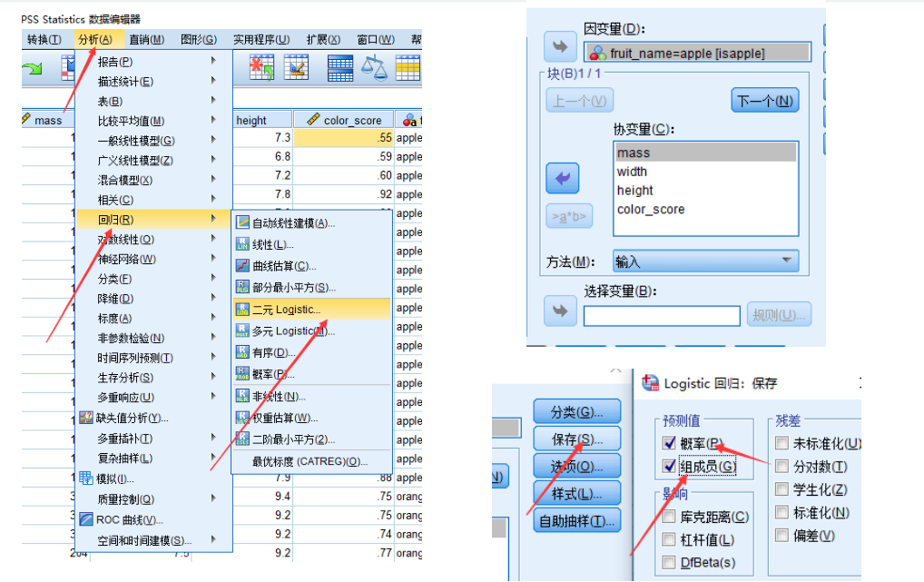Click the green redo arrow toolbar icon
This screenshot has height=582, width=924.
(x=30, y=68)
